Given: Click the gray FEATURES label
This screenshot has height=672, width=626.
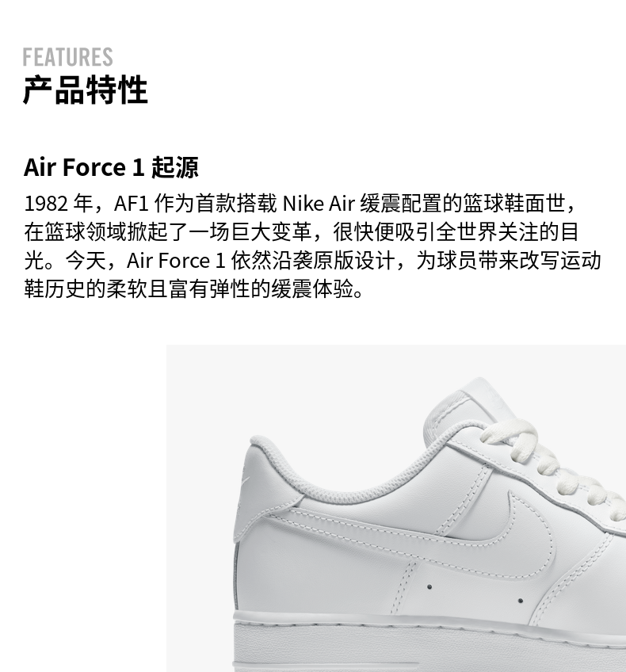Looking at the screenshot, I should (x=67, y=57).
